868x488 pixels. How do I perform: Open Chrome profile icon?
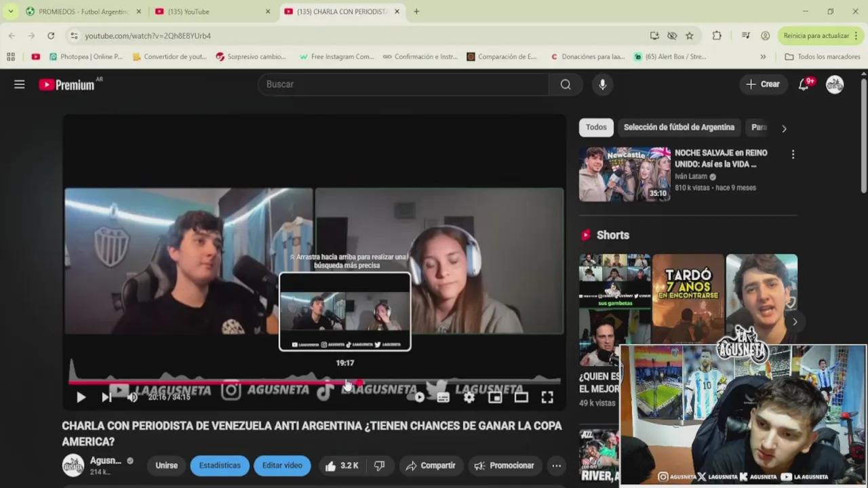[x=765, y=35]
